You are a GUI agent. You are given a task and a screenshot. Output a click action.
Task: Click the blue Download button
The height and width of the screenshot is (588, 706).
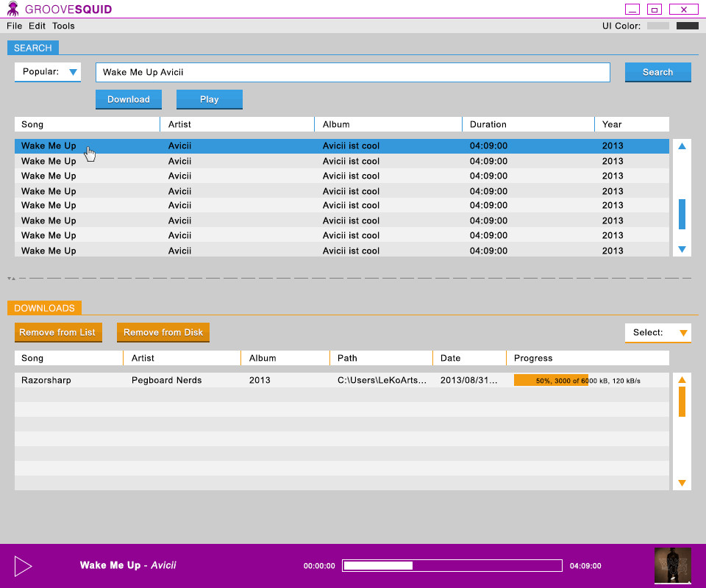point(128,99)
